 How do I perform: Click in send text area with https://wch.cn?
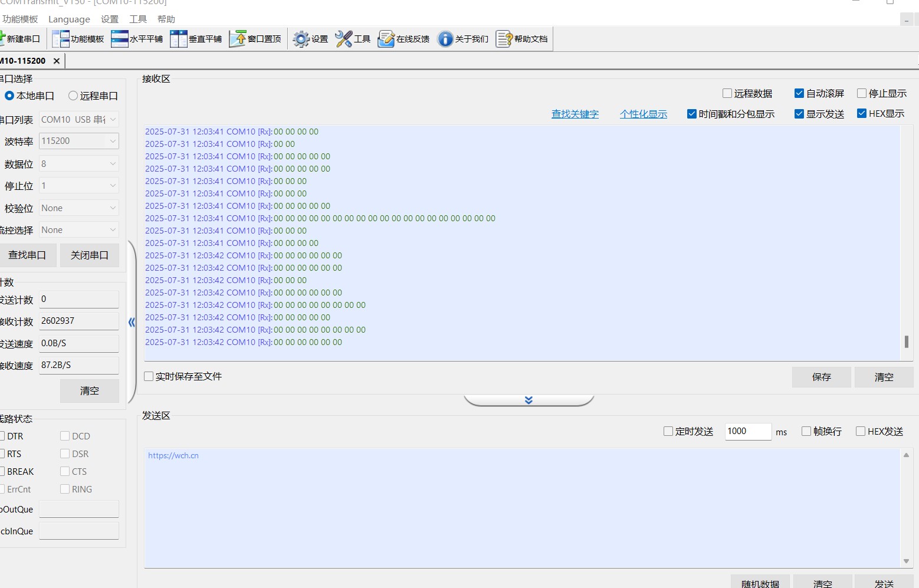522,508
